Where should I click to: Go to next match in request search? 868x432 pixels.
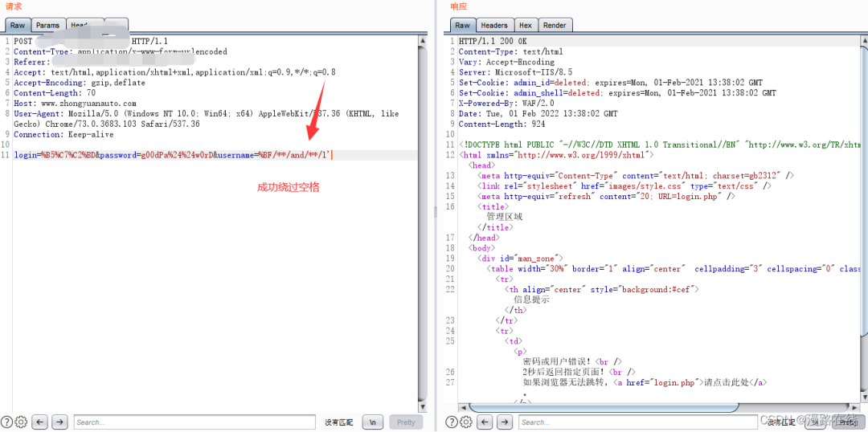click(x=59, y=422)
